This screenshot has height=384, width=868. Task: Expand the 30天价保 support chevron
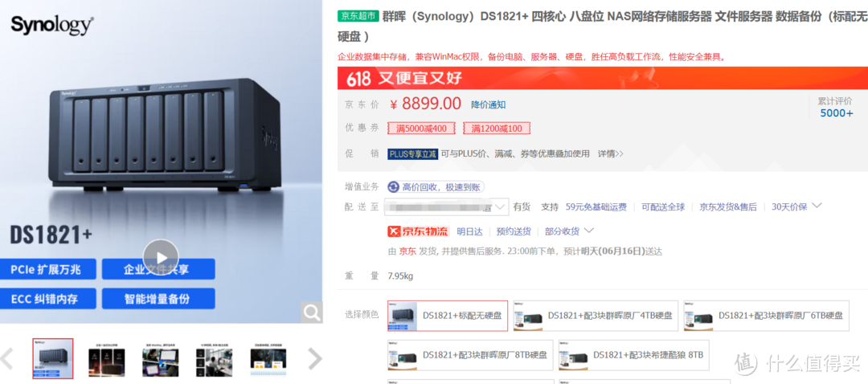[817, 206]
